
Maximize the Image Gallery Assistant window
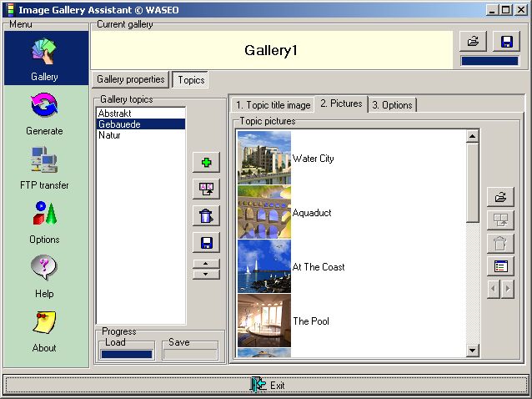(x=505, y=10)
